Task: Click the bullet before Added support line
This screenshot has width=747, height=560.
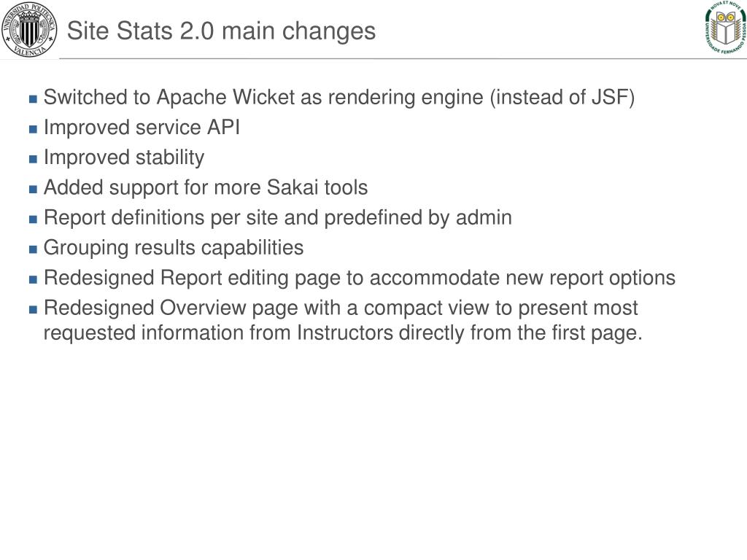Action: pyautogui.click(x=33, y=189)
